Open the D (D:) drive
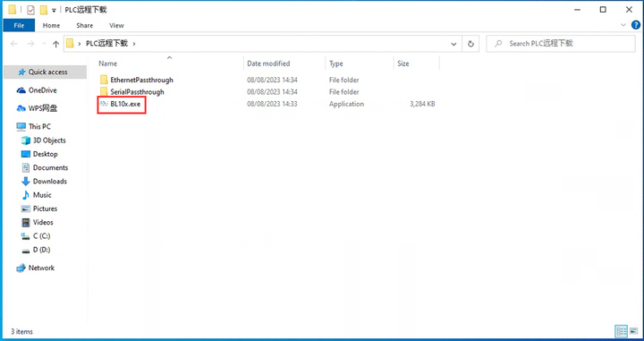 coord(41,250)
